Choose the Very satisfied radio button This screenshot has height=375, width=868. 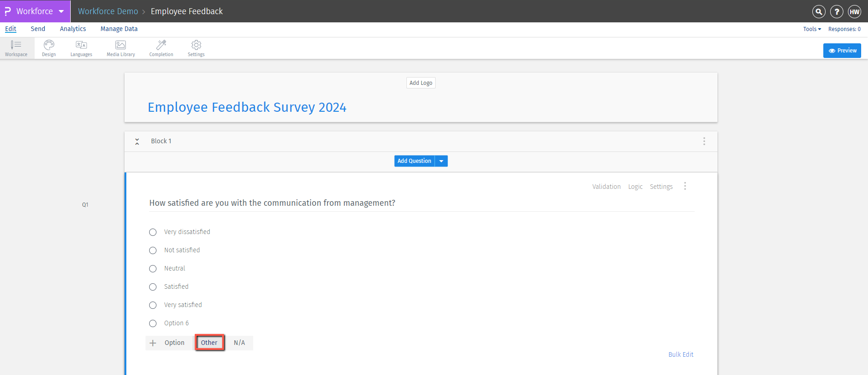click(153, 305)
